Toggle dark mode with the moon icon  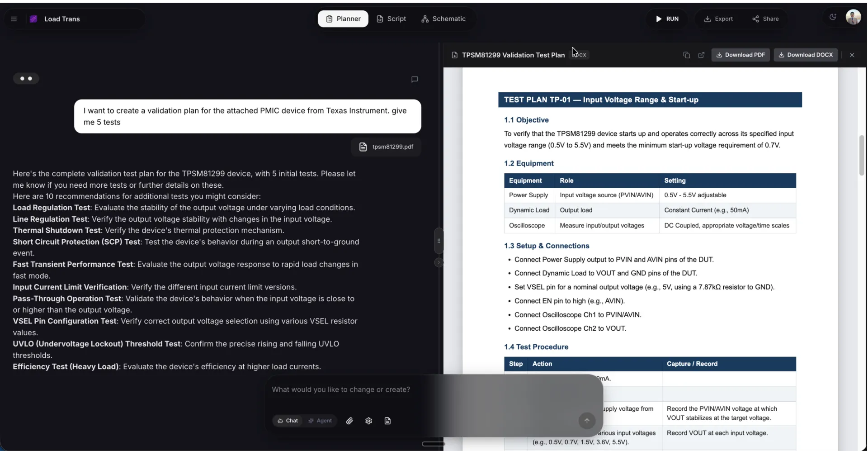[x=833, y=17]
